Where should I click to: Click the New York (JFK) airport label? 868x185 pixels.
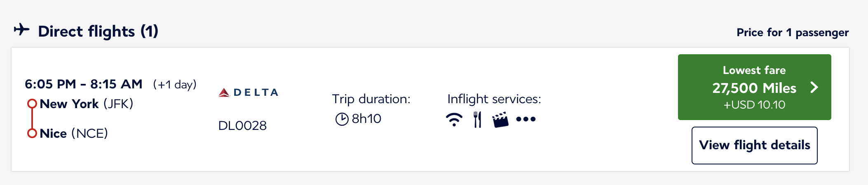click(87, 104)
